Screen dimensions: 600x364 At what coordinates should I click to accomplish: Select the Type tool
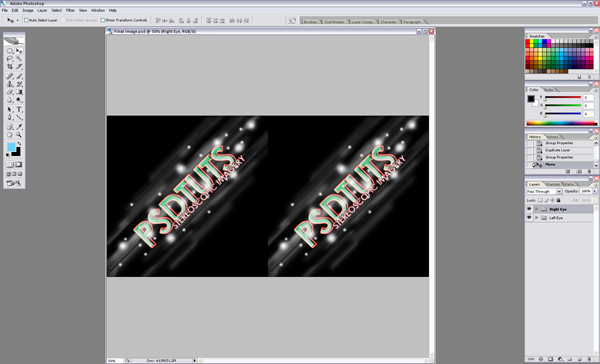(x=19, y=109)
